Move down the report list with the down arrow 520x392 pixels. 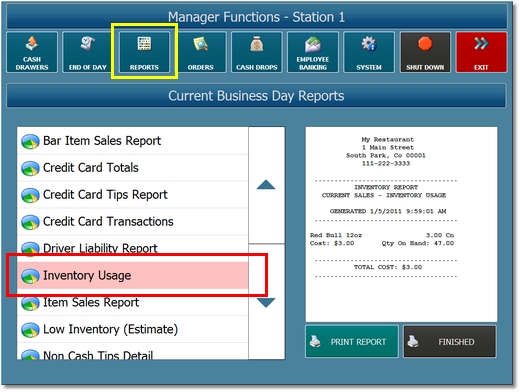(266, 302)
